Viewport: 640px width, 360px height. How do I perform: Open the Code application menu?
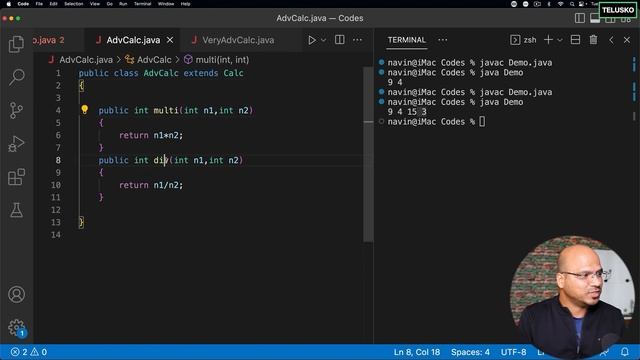click(x=23, y=4)
